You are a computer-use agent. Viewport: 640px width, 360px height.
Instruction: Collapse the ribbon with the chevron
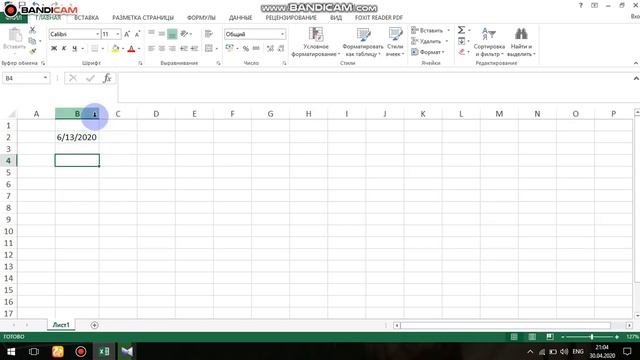tap(636, 63)
